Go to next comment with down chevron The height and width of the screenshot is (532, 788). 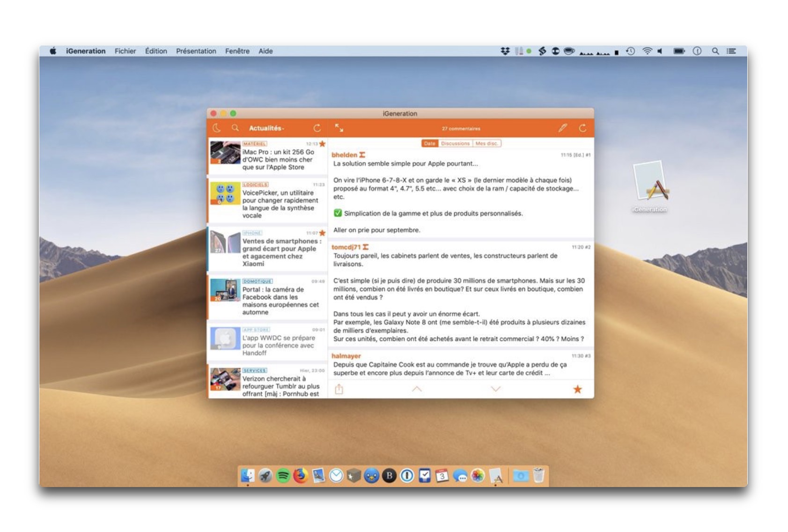coord(495,389)
